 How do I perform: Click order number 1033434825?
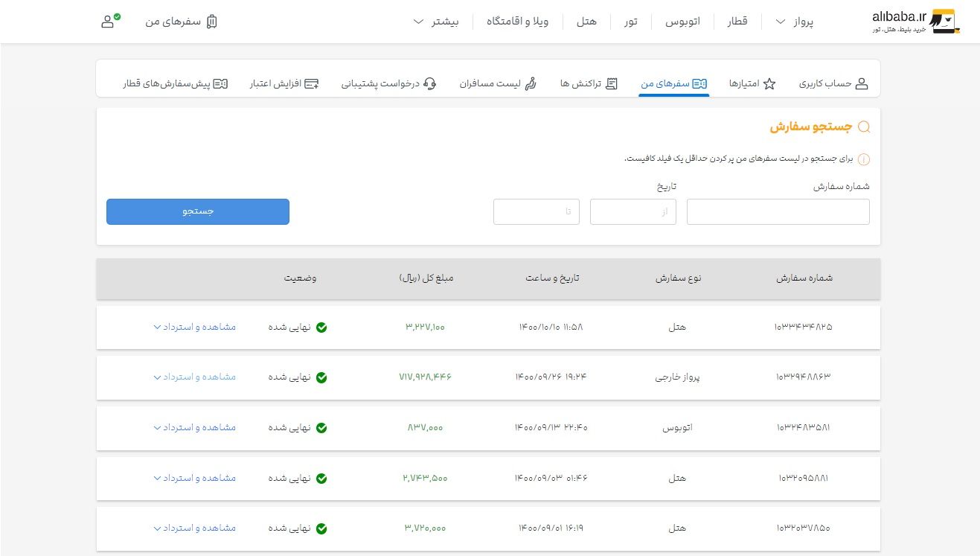(804, 327)
